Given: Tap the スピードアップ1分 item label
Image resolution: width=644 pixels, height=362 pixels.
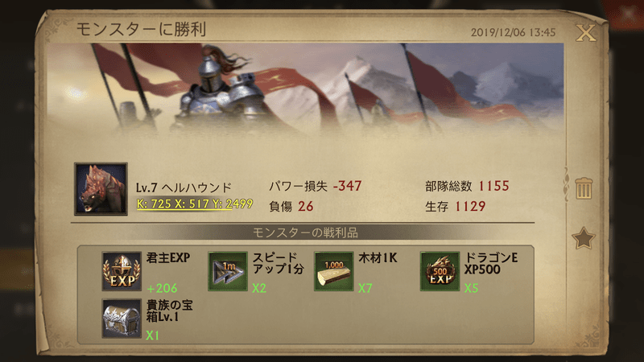Looking at the screenshot, I should pos(278,263).
